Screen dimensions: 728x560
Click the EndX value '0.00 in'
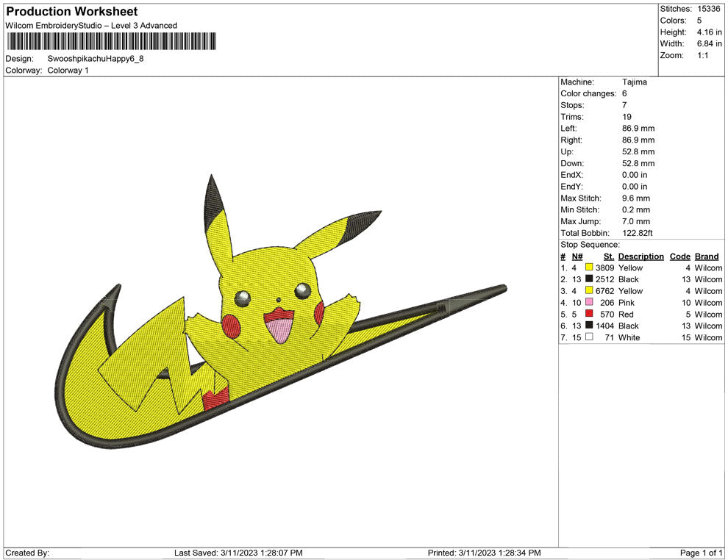point(634,175)
